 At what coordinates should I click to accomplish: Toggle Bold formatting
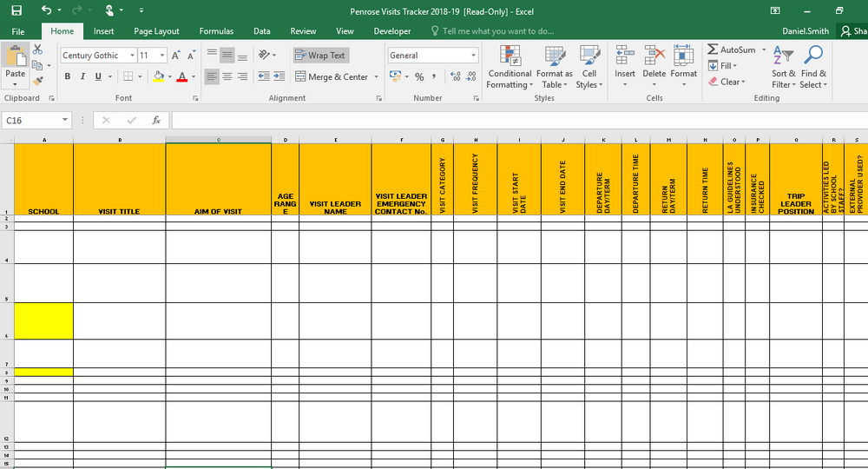(x=68, y=76)
